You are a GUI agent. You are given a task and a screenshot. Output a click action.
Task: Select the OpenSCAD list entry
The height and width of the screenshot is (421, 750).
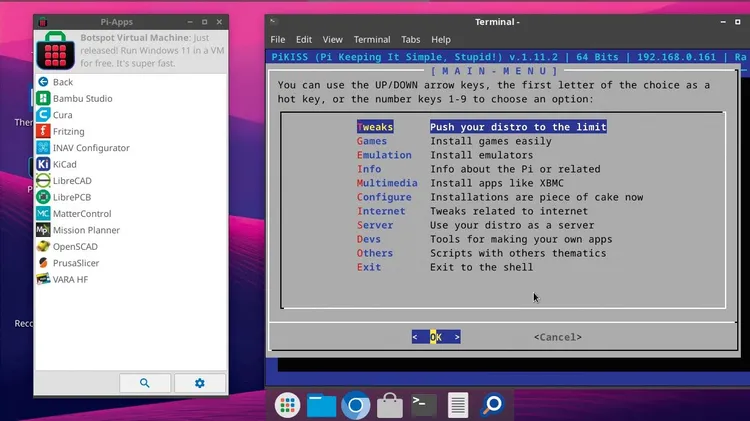point(76,246)
